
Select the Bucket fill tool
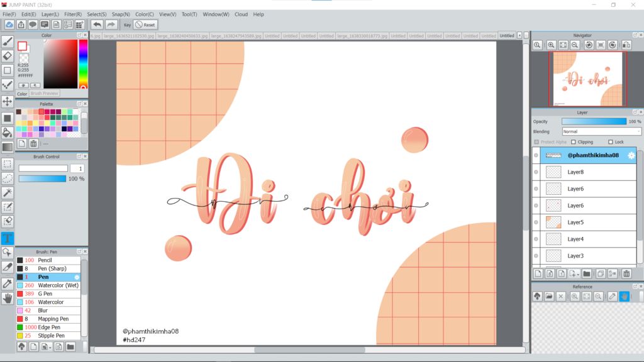pos(8,133)
